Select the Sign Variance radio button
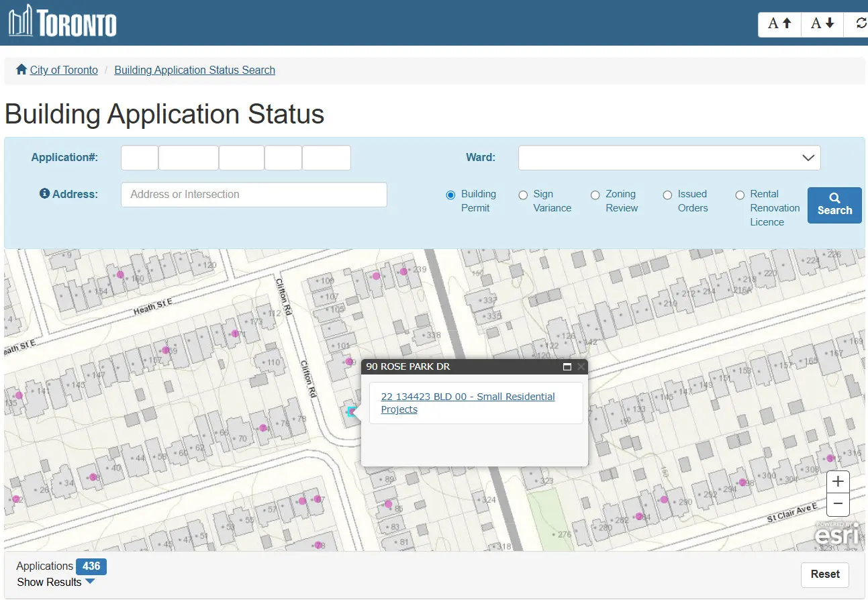Image resolution: width=868 pixels, height=600 pixels. coord(523,195)
